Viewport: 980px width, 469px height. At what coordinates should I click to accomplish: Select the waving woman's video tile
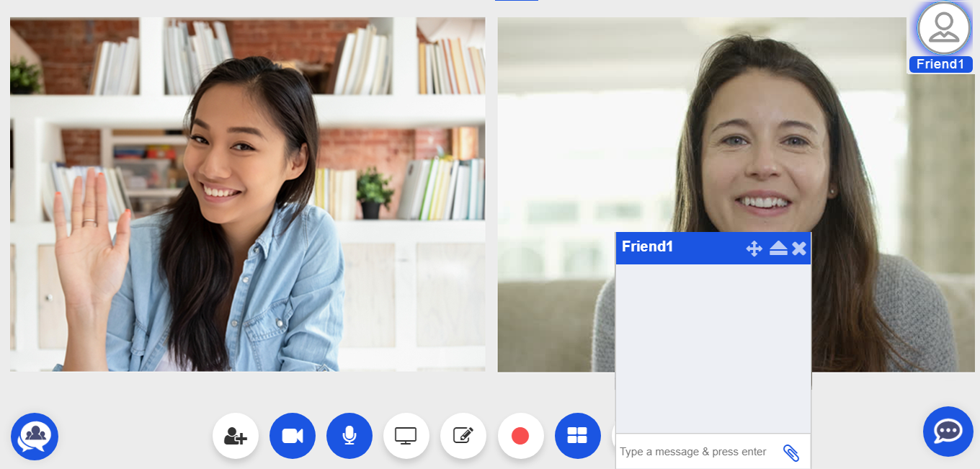point(247,195)
